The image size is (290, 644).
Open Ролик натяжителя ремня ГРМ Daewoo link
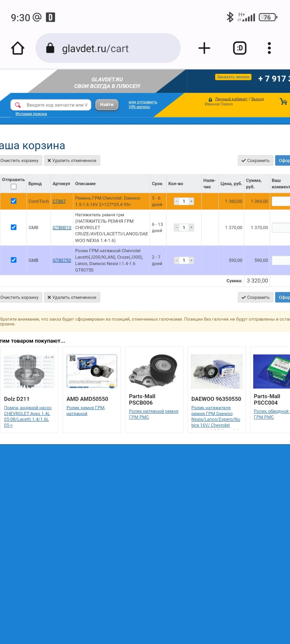pos(216,416)
